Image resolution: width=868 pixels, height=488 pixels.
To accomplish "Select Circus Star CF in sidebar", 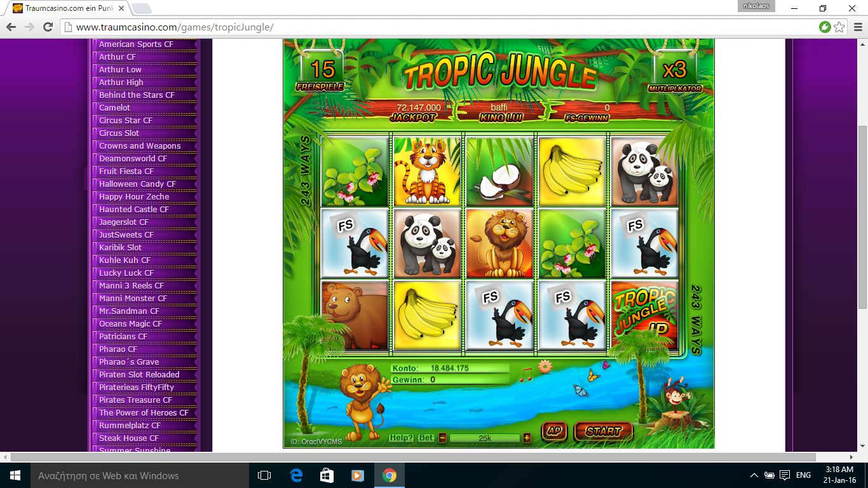I will point(126,120).
